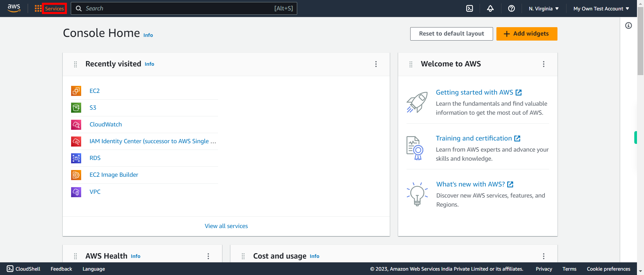
Task: Click the EC2 service icon
Action: pyautogui.click(x=76, y=91)
